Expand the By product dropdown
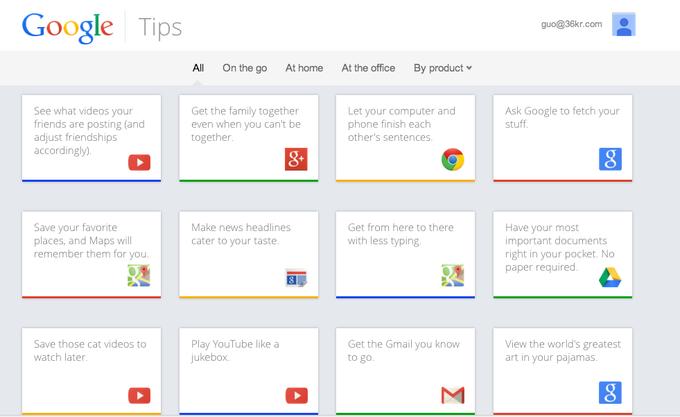 click(x=442, y=68)
